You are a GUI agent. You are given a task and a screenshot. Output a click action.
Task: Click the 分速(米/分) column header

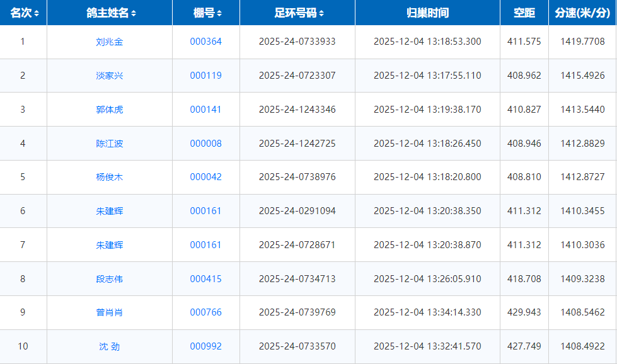pos(582,13)
